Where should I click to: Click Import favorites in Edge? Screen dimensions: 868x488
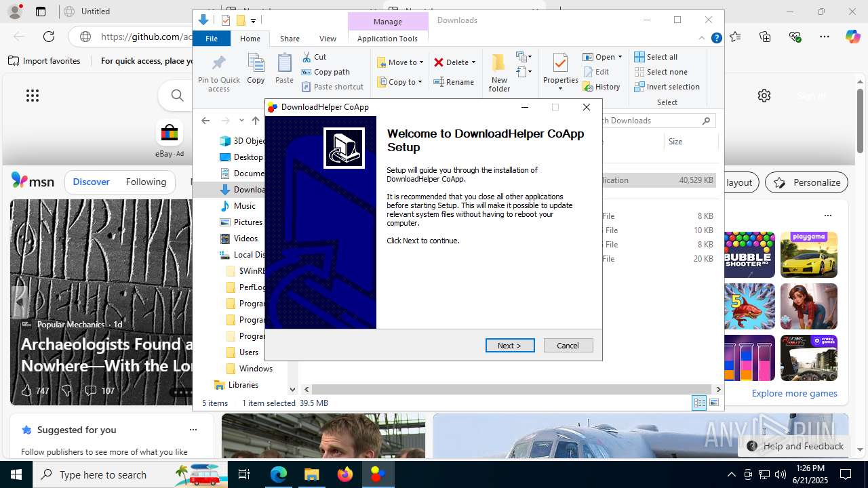44,61
